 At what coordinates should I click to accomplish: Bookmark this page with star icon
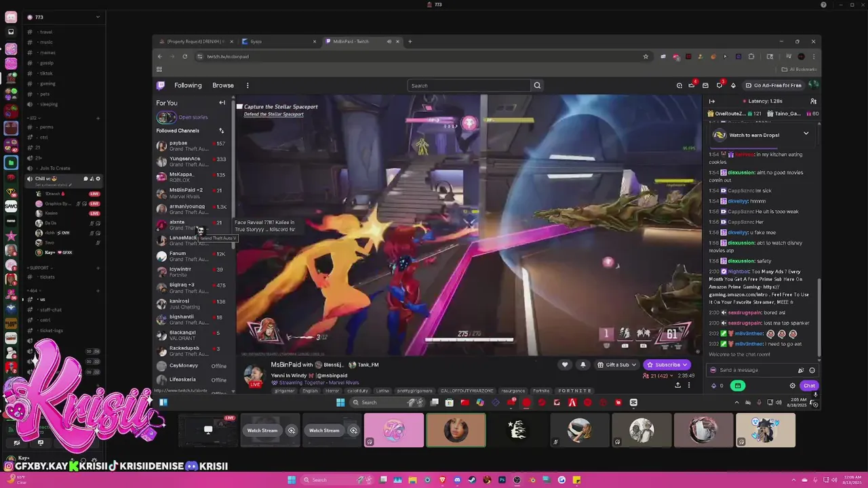646,56
